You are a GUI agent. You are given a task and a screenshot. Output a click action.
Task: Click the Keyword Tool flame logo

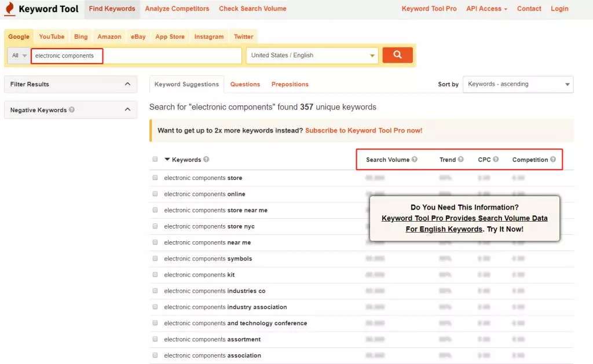pos(10,9)
